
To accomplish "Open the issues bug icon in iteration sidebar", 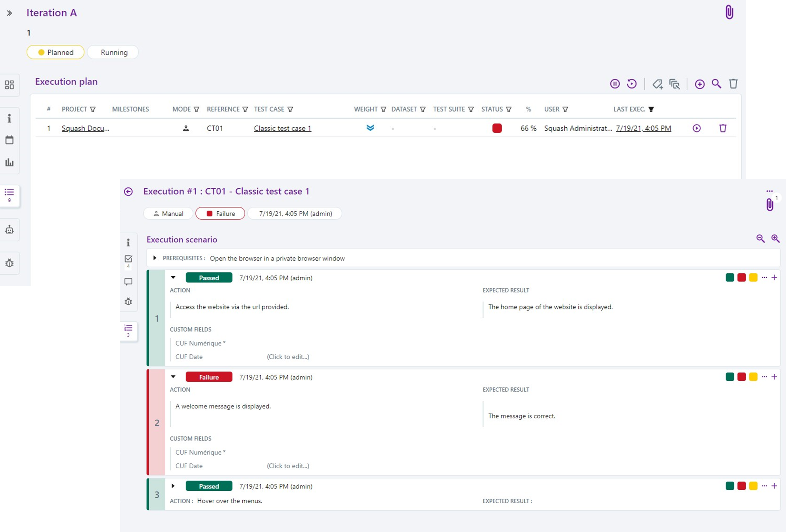I will point(10,263).
